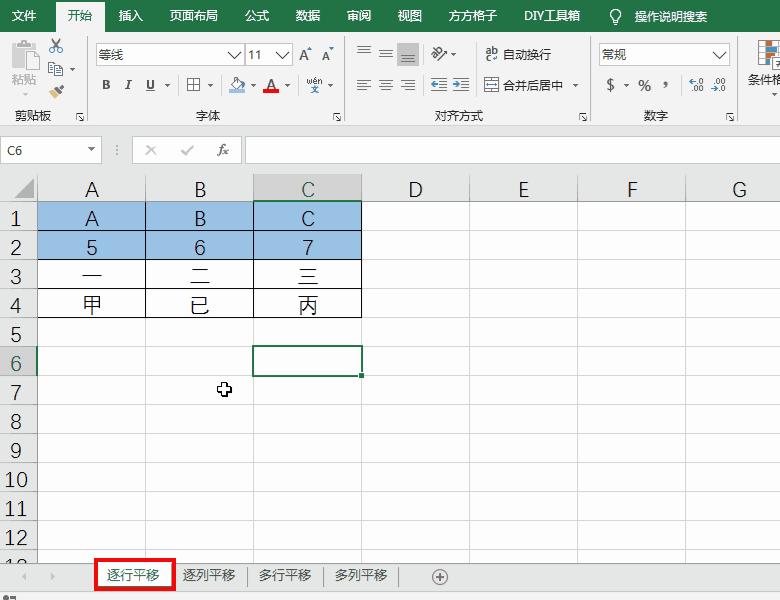The width and height of the screenshot is (780, 600).
Task: Open the font name 等线 dropdown
Action: 234,55
